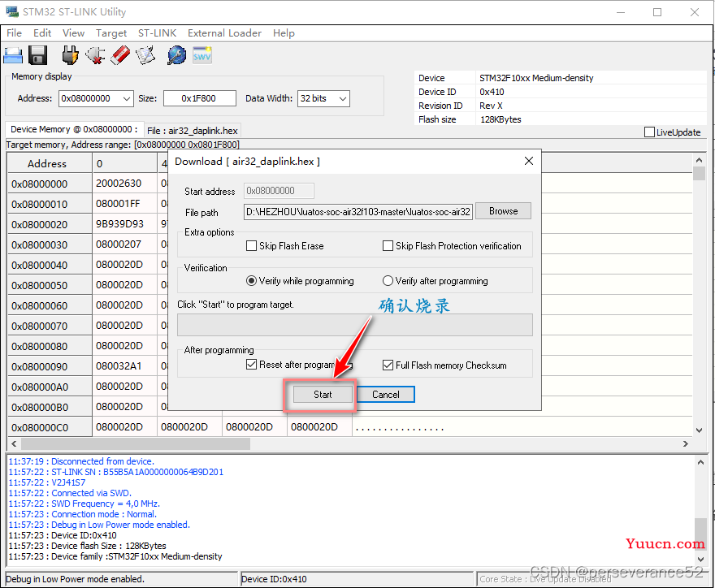This screenshot has width=715, height=588.
Task: Open the Target menu
Action: pos(111,33)
